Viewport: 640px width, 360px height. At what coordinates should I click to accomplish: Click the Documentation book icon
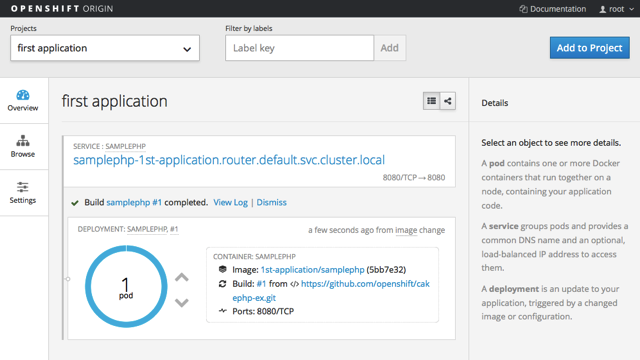click(x=523, y=9)
